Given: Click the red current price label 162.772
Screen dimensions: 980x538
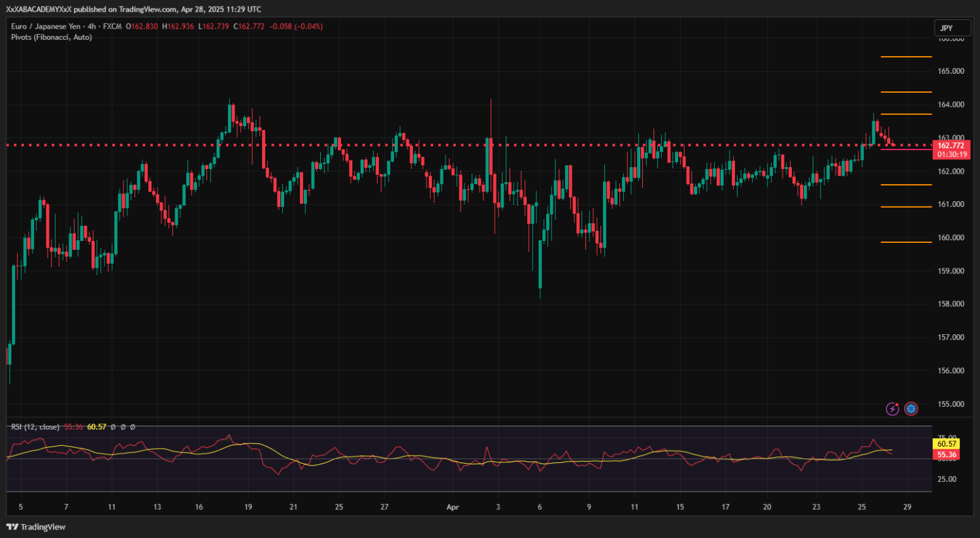Looking at the screenshot, I should (951, 146).
